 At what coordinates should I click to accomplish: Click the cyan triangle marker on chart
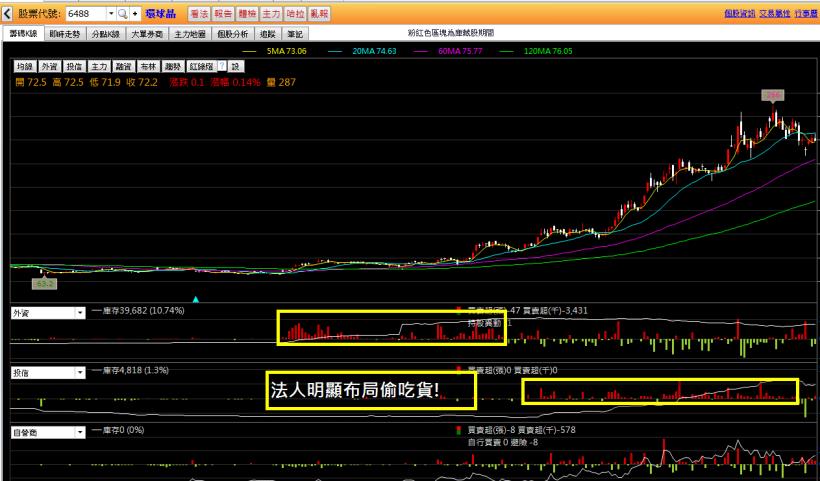[x=196, y=300]
